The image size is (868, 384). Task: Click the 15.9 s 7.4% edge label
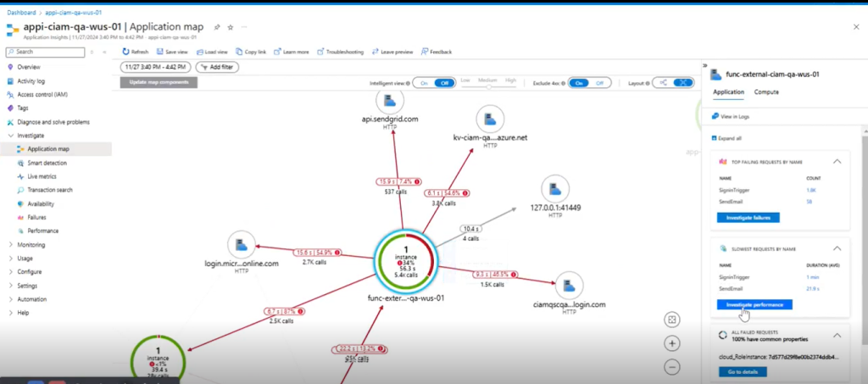pos(398,181)
